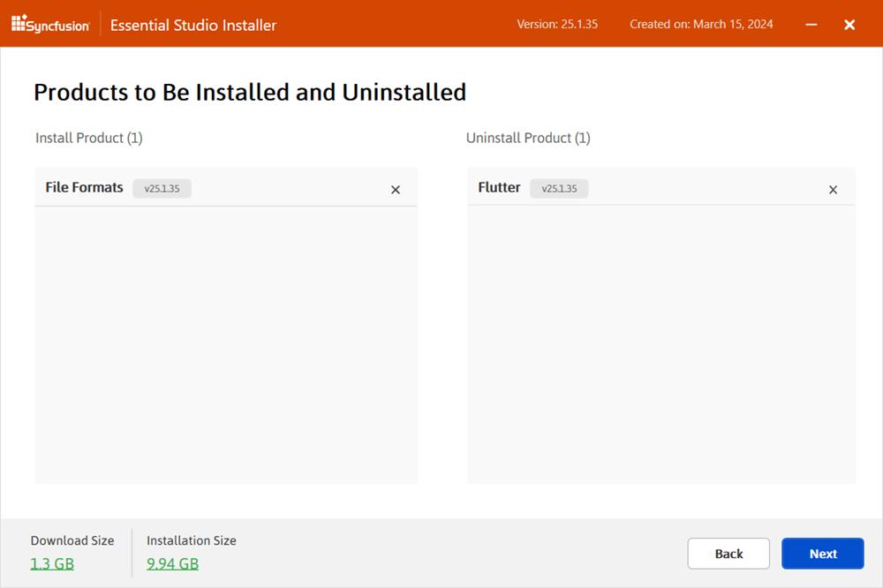The height and width of the screenshot is (588, 883).
Task: Click the Download Size label
Action: click(72, 540)
